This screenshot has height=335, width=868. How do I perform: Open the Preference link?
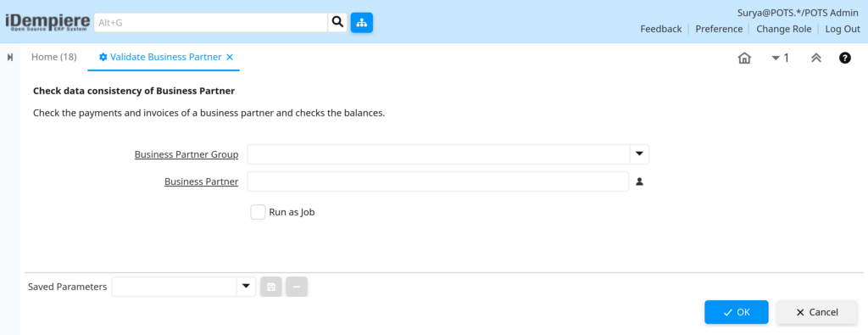click(x=719, y=30)
